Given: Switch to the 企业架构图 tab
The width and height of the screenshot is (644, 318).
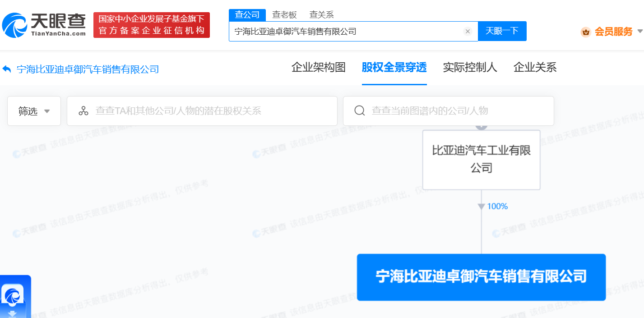Looking at the screenshot, I should [319, 68].
